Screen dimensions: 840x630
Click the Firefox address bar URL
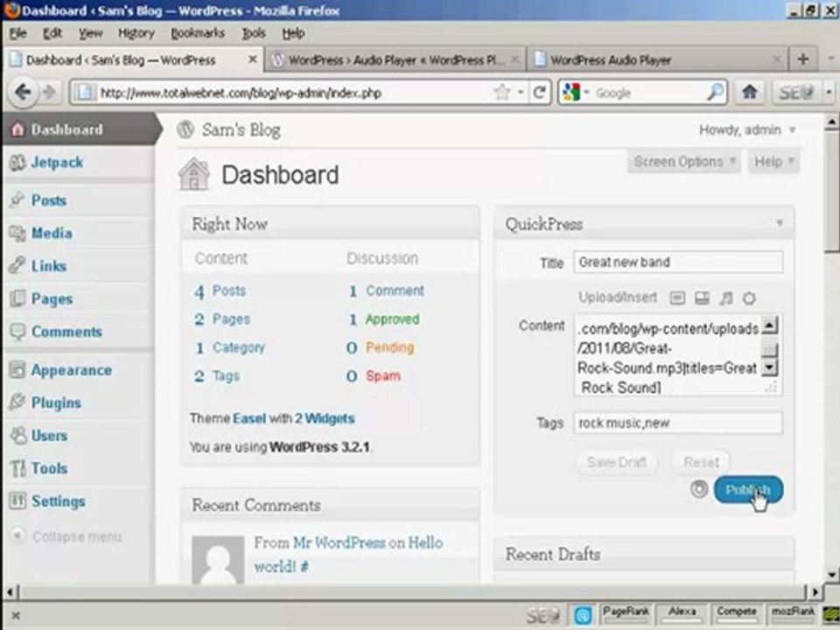pos(241,93)
